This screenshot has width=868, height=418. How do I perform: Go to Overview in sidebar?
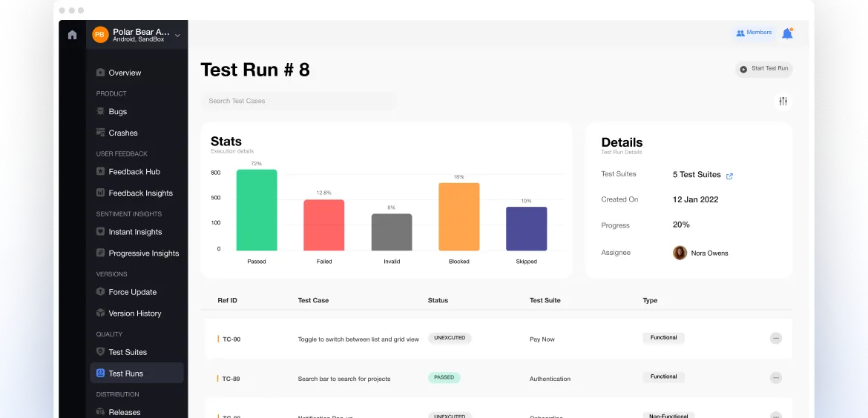[124, 73]
